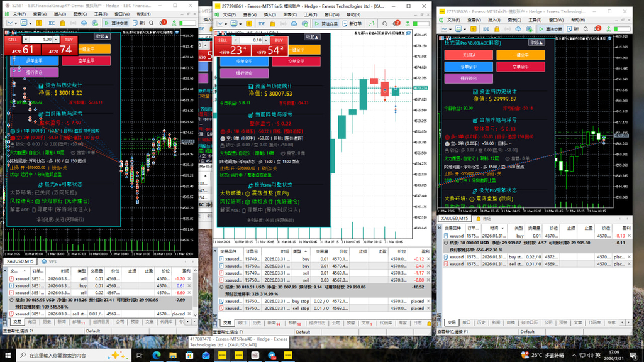Click red 空单全平 in the 277390861 EA panel

296,62
